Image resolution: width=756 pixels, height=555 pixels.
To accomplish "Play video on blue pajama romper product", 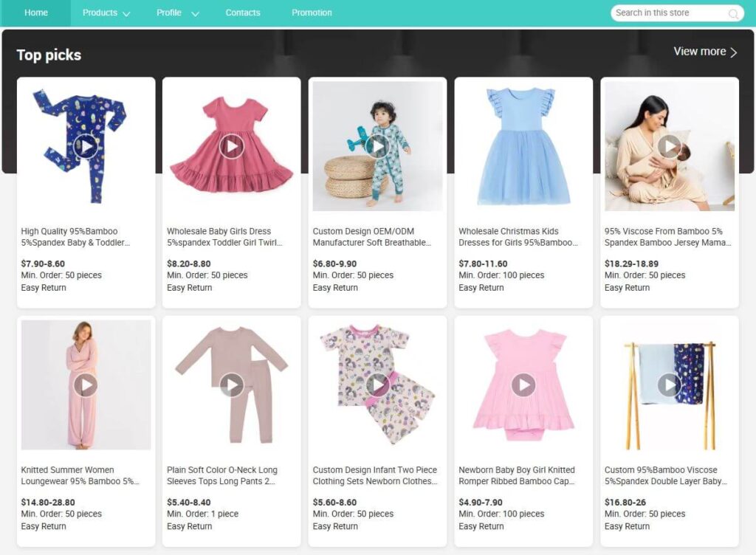I will pos(86,146).
